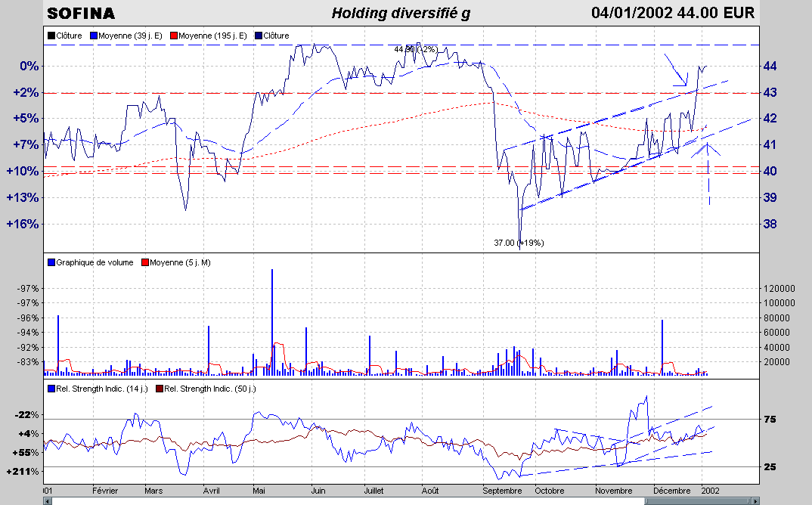This screenshot has height=505, width=812.
Task: Click the 100000 volume axis value
Action: point(779,303)
